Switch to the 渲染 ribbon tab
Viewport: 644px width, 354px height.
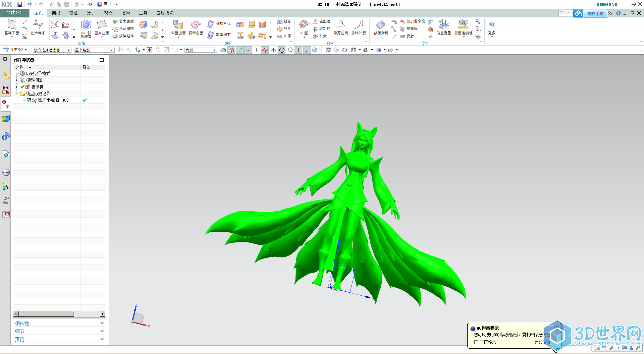tap(126, 13)
